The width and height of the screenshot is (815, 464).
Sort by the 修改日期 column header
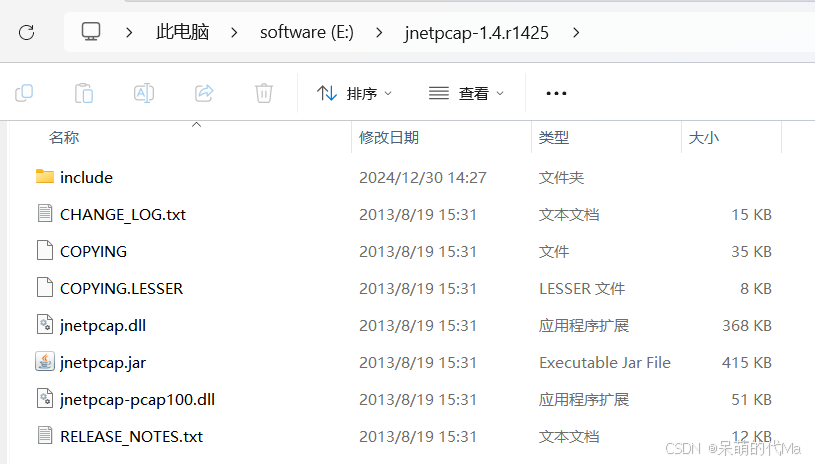(x=389, y=138)
